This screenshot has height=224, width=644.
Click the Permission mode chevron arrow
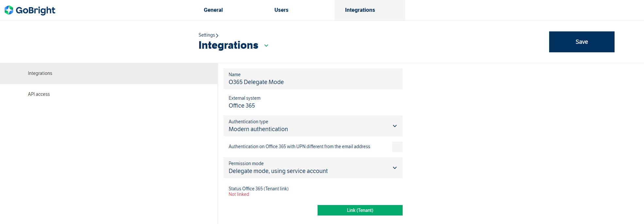pyautogui.click(x=394, y=168)
